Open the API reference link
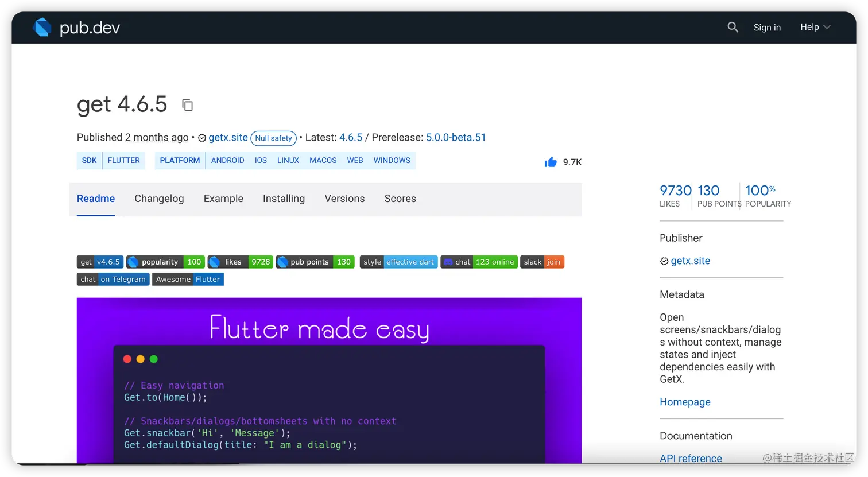This screenshot has height=477, width=868. [691, 458]
